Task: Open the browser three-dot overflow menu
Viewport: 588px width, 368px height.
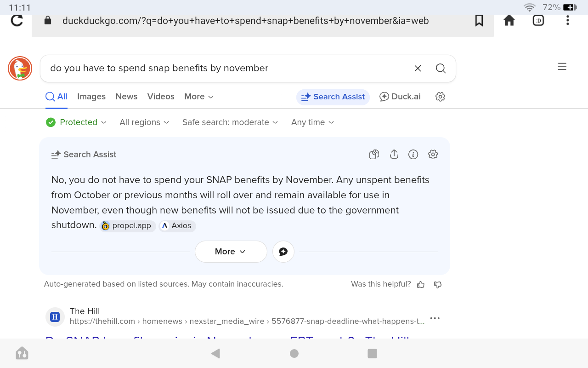Action: tap(568, 21)
